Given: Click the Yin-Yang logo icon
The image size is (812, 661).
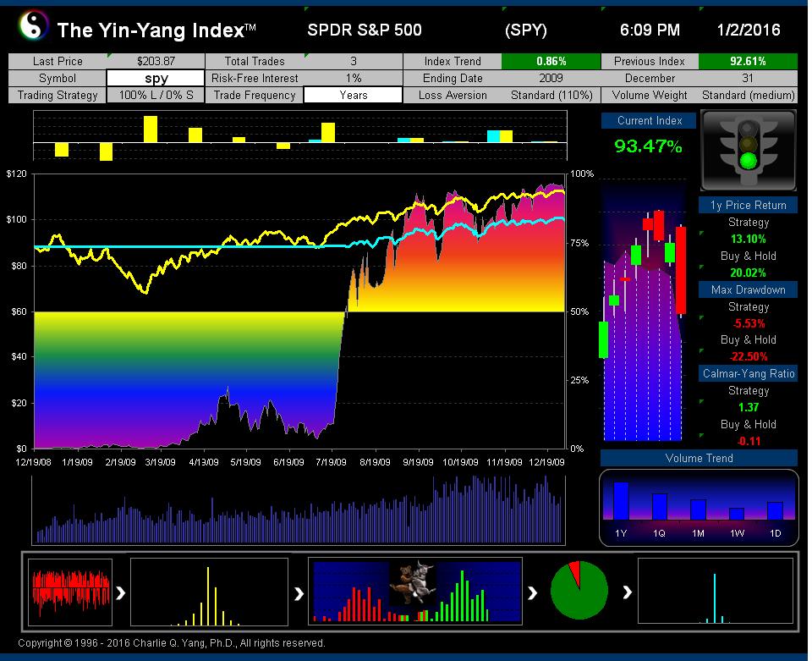Looking at the screenshot, I should click(34, 26).
